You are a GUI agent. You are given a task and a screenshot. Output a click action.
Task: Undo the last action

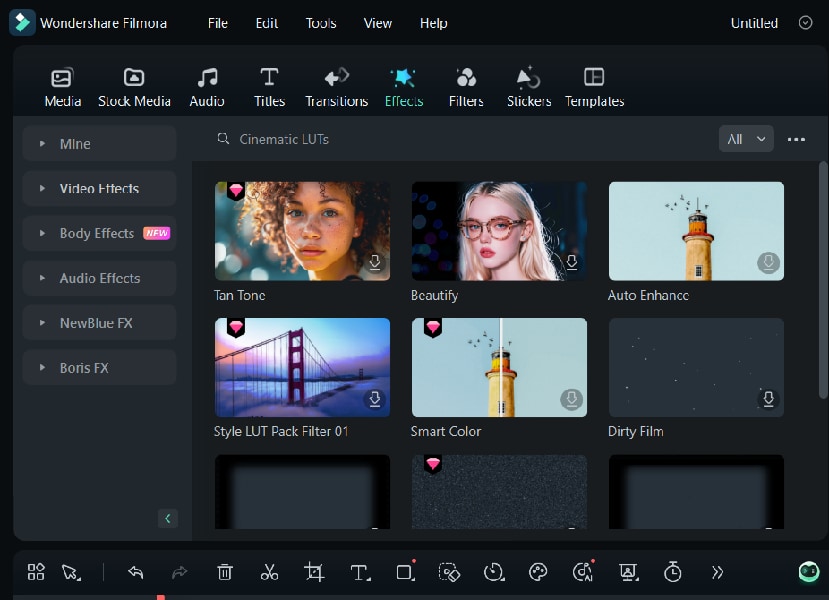coord(135,572)
